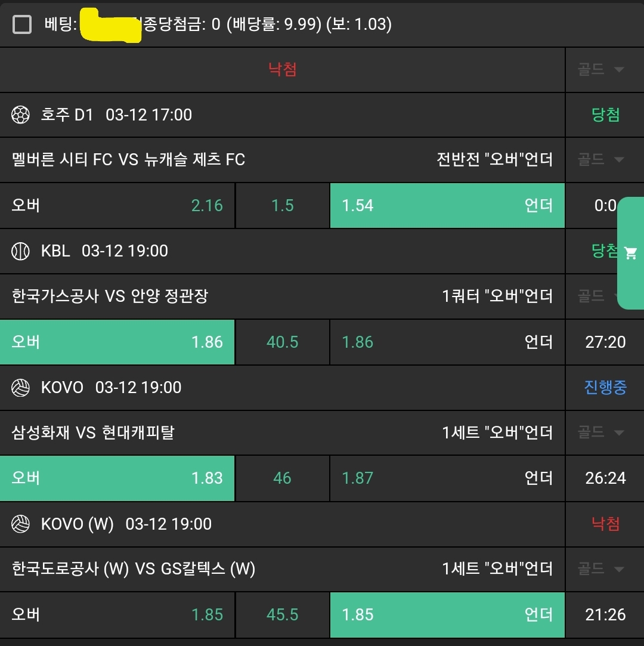Select 언더 1.85 for 한국도로공사 (W) match
Screen dimensions: 644x646
click(x=447, y=615)
